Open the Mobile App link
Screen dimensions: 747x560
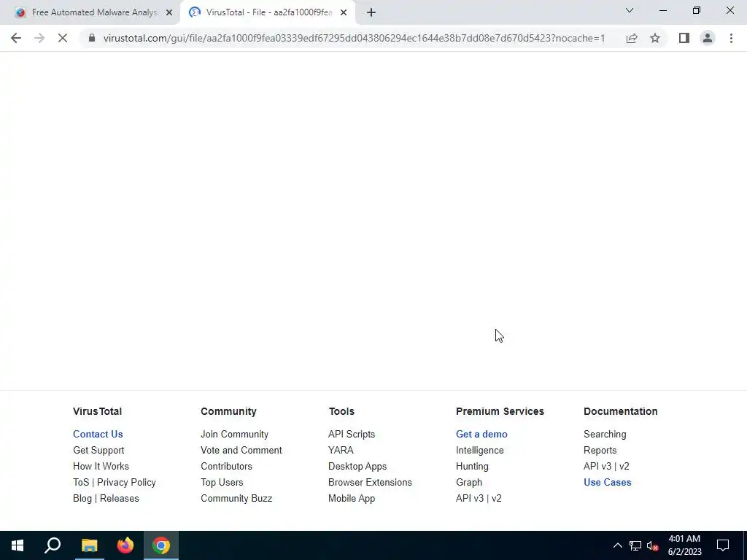coord(352,499)
